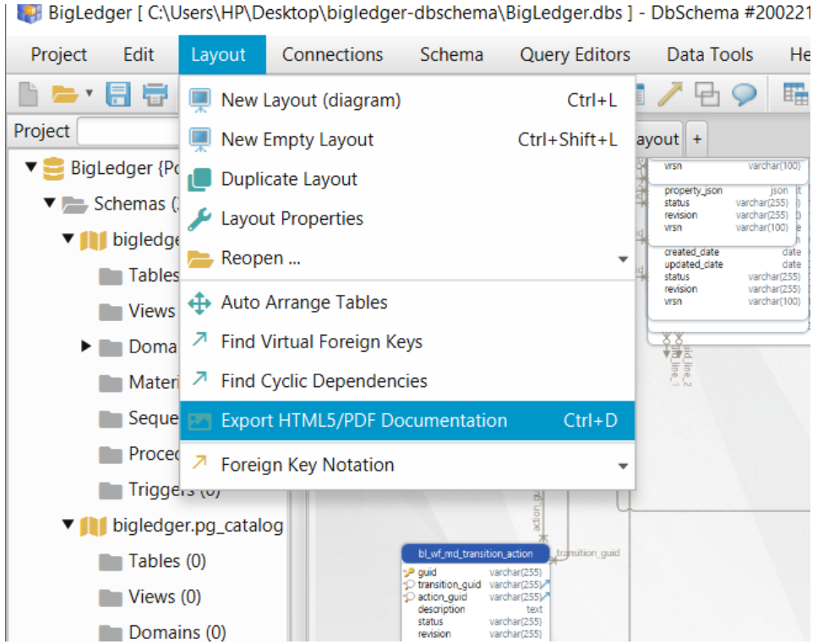Expand the Foreign Key Notation submenu

407,465
